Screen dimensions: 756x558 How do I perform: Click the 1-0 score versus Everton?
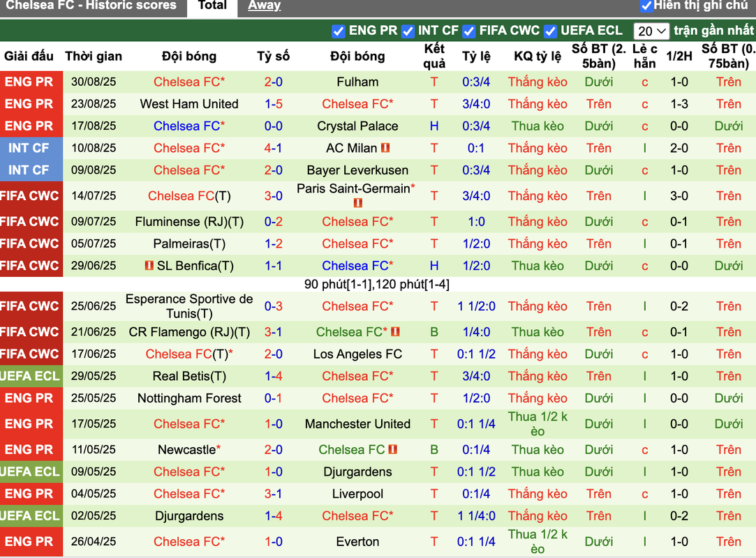[x=273, y=542]
